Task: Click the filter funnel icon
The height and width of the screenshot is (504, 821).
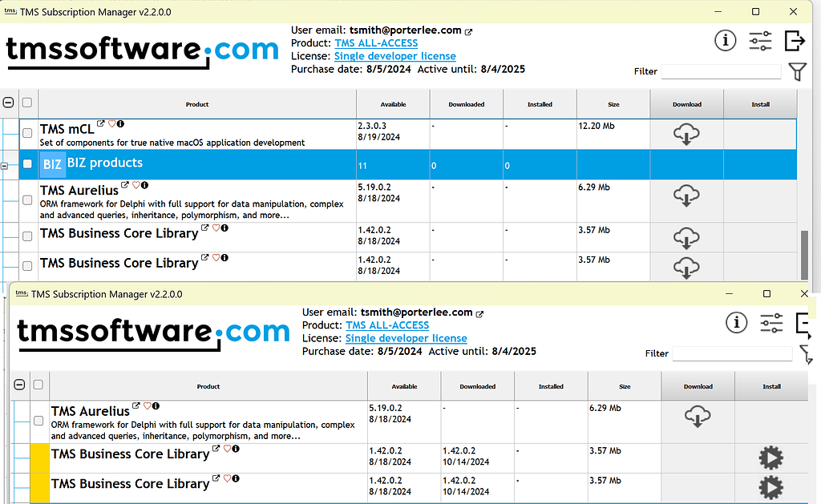Action: (798, 71)
